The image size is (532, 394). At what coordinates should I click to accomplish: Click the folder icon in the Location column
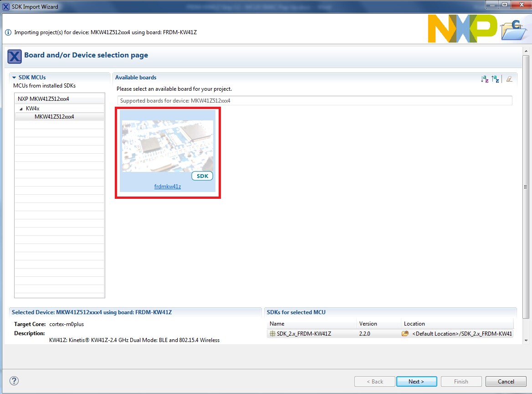pos(405,333)
